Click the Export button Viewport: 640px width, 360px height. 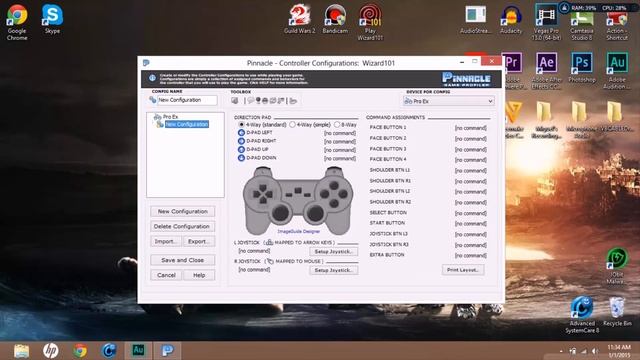click(198, 241)
